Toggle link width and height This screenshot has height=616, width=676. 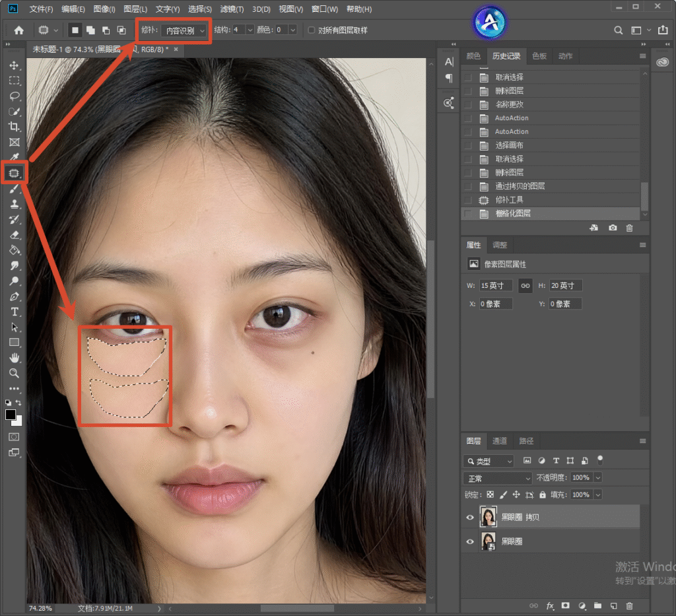(525, 286)
